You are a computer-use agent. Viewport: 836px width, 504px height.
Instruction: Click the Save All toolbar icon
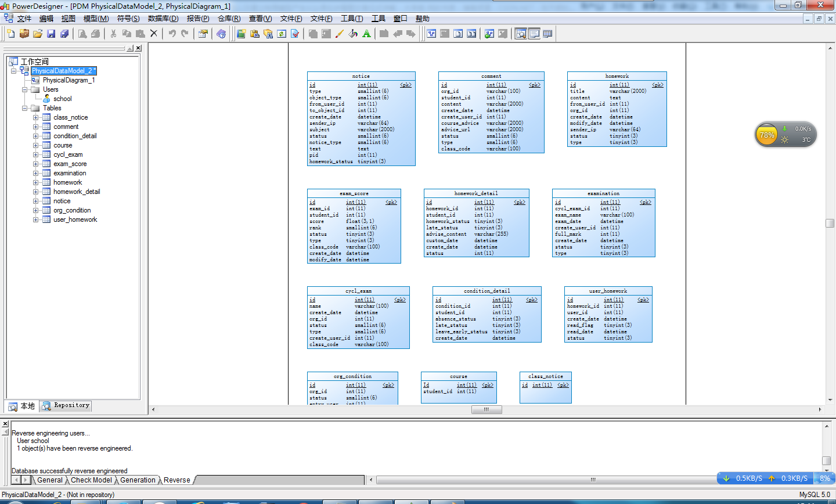click(x=64, y=34)
